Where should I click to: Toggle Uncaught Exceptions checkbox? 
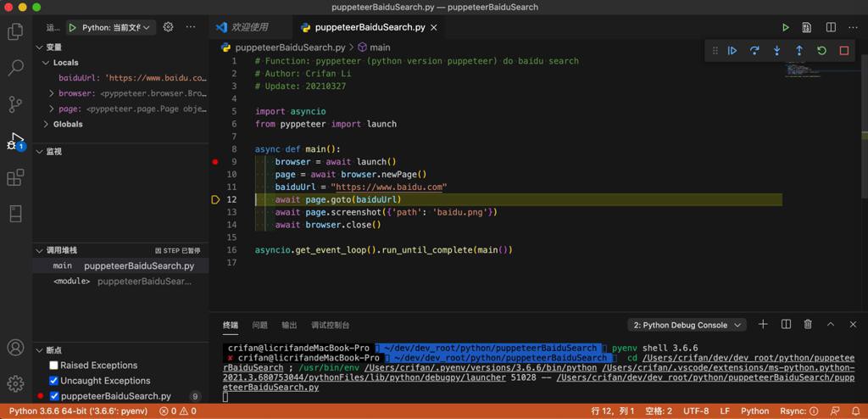point(53,381)
